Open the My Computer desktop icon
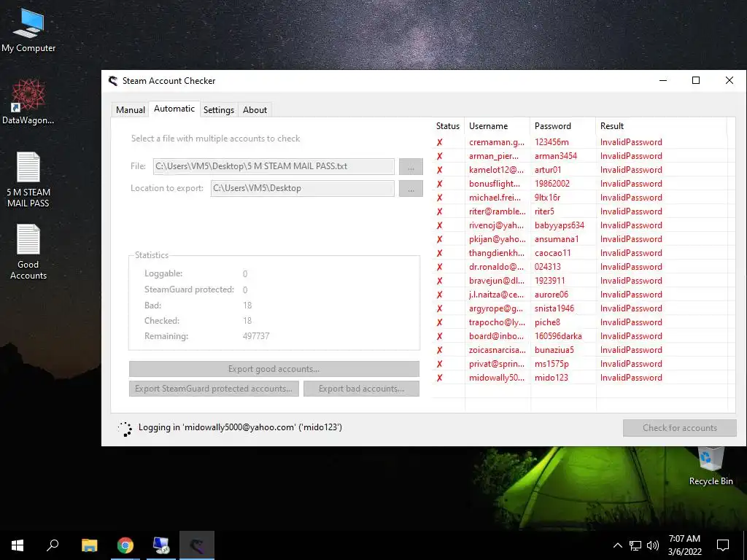 tap(28, 30)
